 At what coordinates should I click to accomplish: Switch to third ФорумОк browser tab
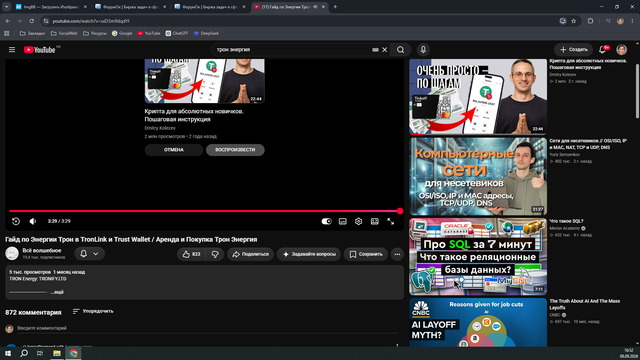(210, 7)
